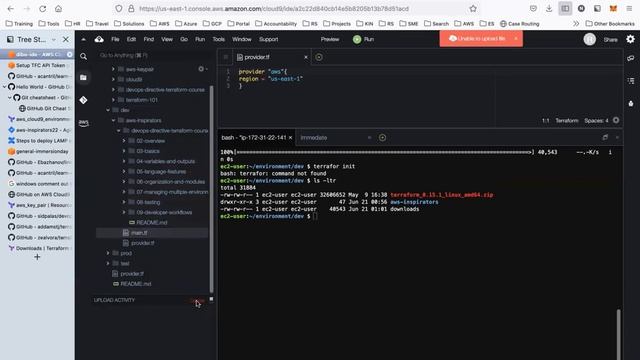Open the Support menu
Image resolution: width=640 pixels, height=360 pixels.
269,39
